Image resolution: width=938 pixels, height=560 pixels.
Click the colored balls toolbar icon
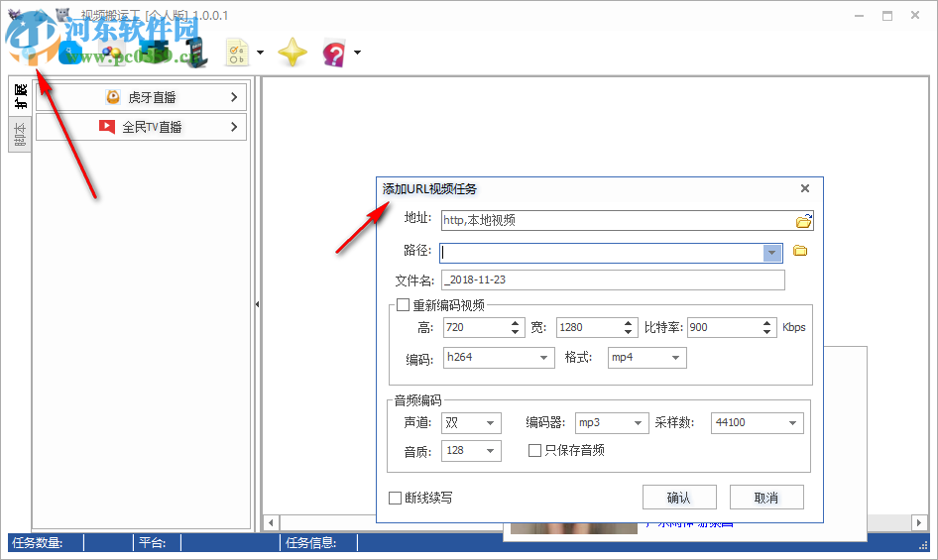coord(111,54)
